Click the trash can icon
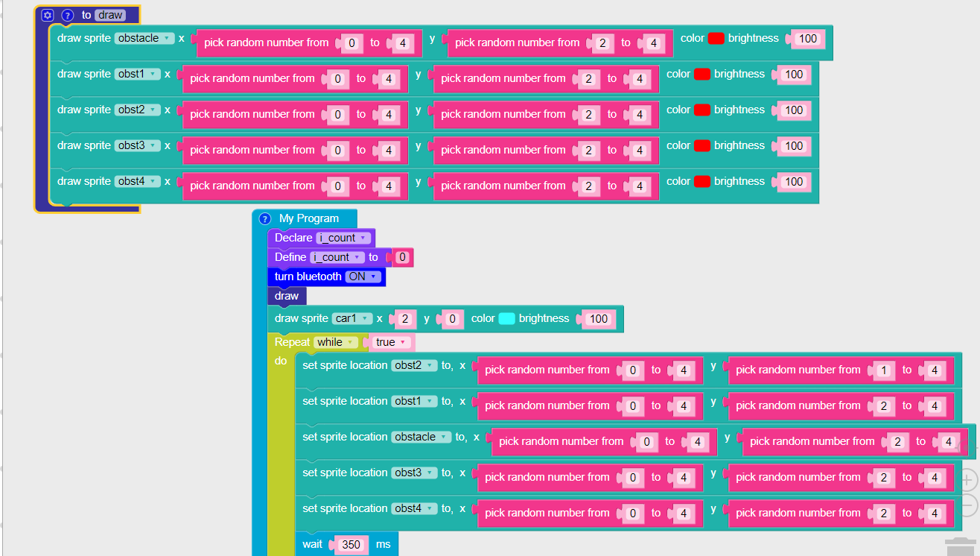The width and height of the screenshot is (980, 556). (x=960, y=546)
